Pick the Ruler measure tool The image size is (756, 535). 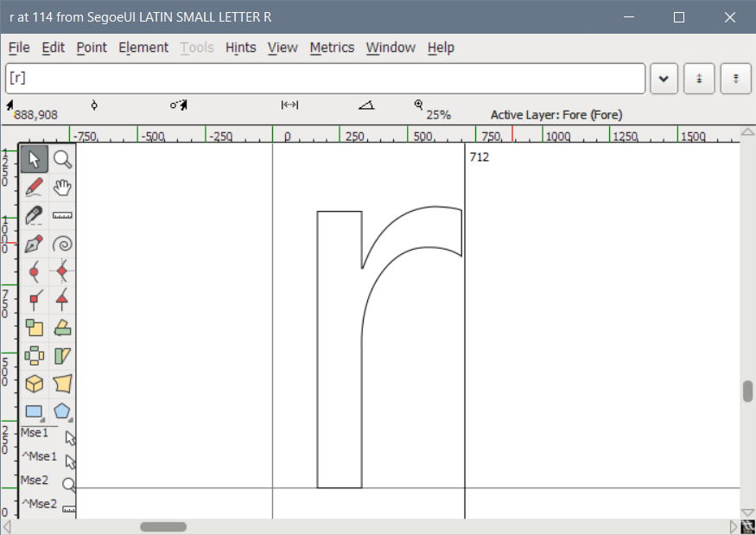coord(61,215)
